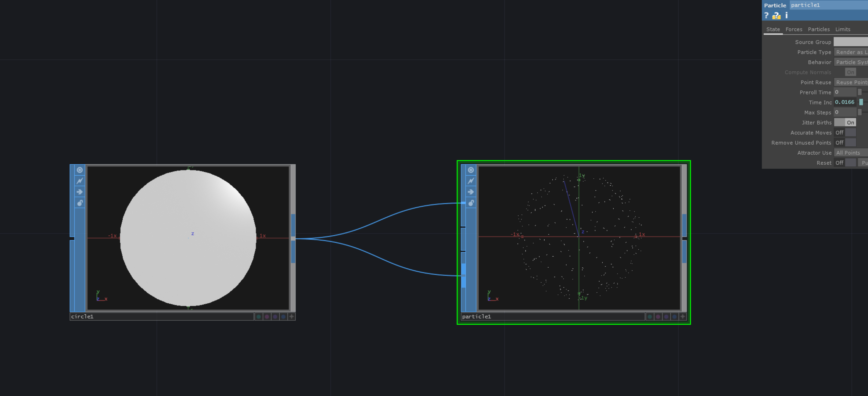
Task: Click the blue circle flag under circle1
Action: 283,316
